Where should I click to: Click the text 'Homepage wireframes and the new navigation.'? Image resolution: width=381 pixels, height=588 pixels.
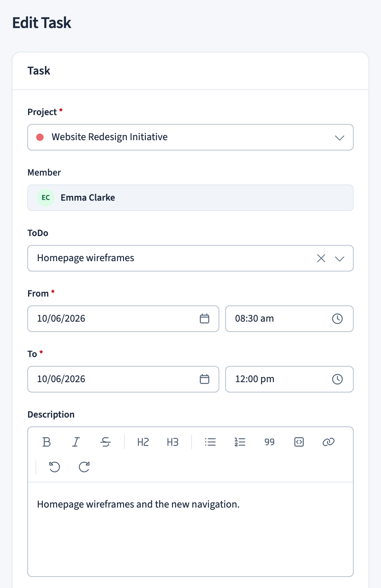[x=138, y=504]
